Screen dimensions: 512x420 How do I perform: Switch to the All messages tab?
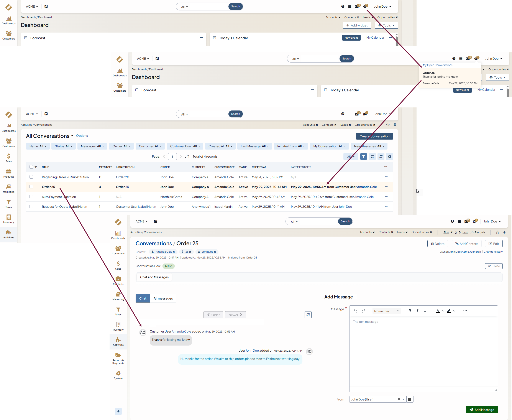163,298
